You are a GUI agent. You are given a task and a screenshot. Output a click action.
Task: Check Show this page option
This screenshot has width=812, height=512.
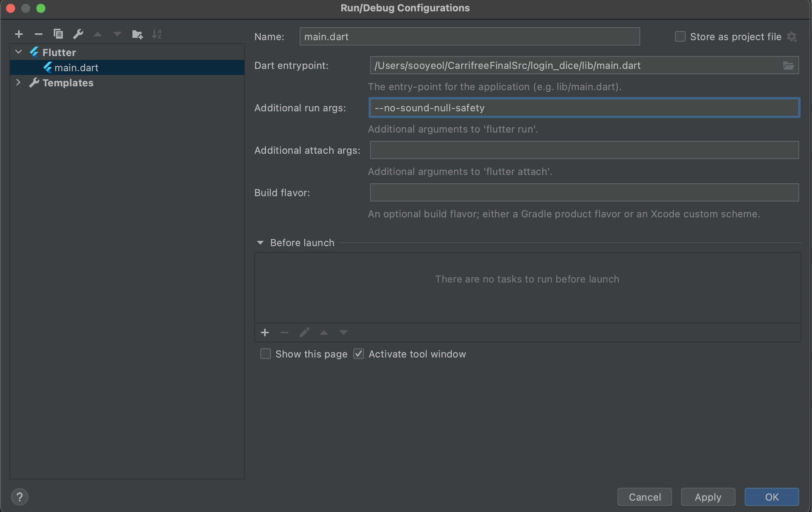[266, 354]
